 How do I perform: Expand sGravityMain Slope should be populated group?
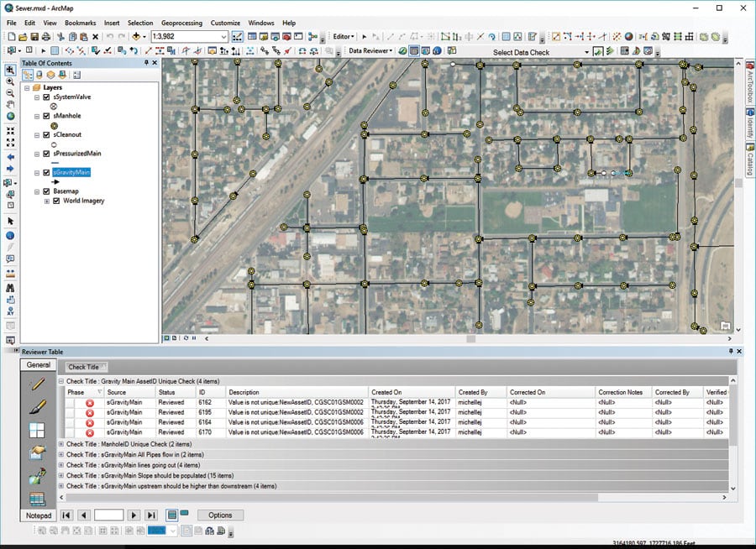click(x=60, y=475)
